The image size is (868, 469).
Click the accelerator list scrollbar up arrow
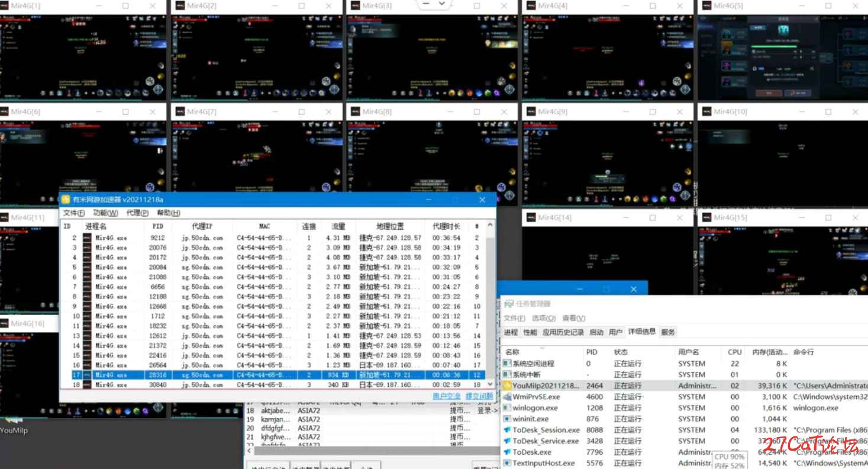[491, 226]
